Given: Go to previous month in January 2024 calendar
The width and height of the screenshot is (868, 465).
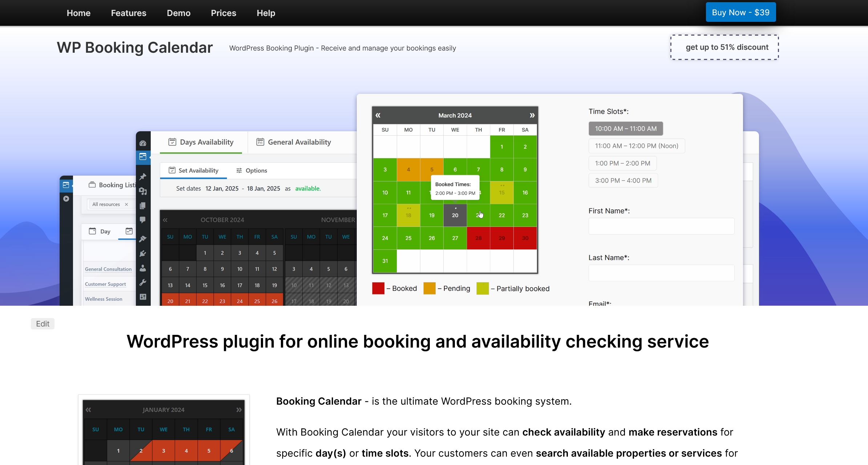Looking at the screenshot, I should [88, 410].
